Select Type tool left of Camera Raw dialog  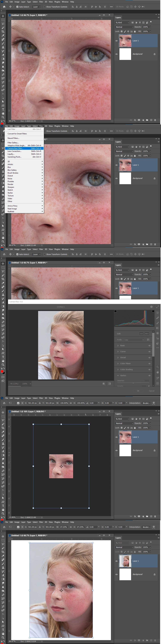tap(3, 357)
